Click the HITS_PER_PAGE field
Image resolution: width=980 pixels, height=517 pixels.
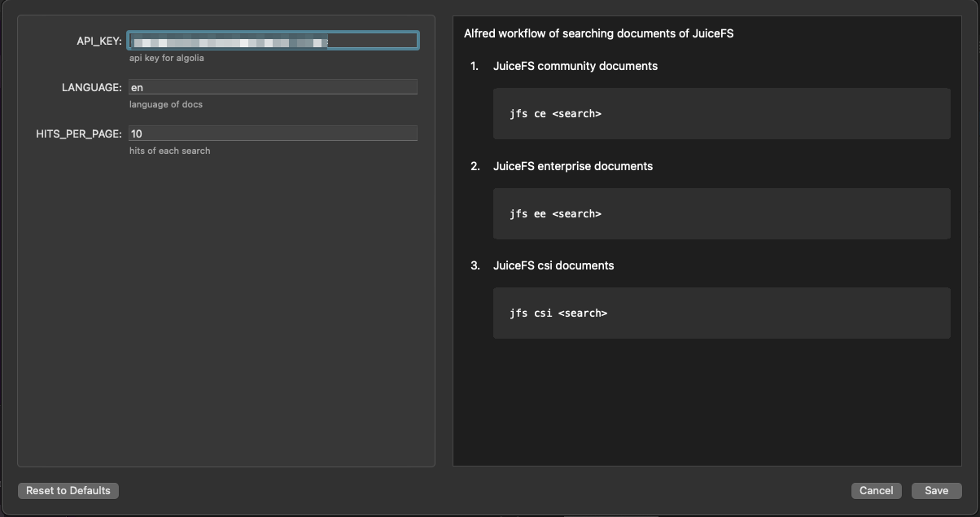click(x=273, y=133)
